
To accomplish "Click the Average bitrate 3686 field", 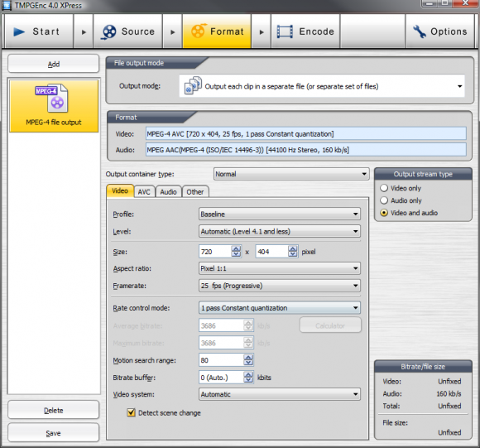I will click(x=222, y=325).
